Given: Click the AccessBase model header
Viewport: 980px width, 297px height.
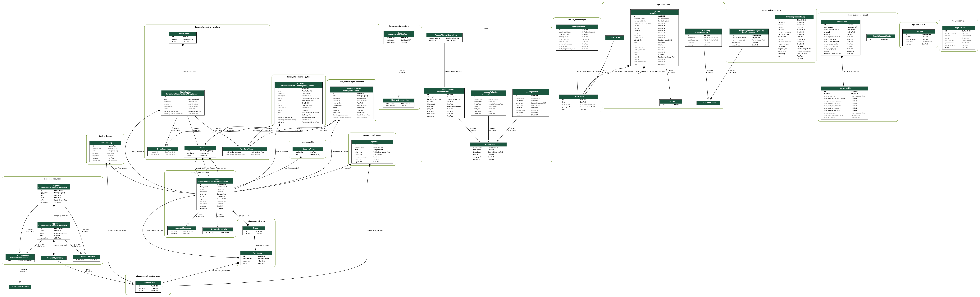Looking at the screenshot, I should click(489, 144).
